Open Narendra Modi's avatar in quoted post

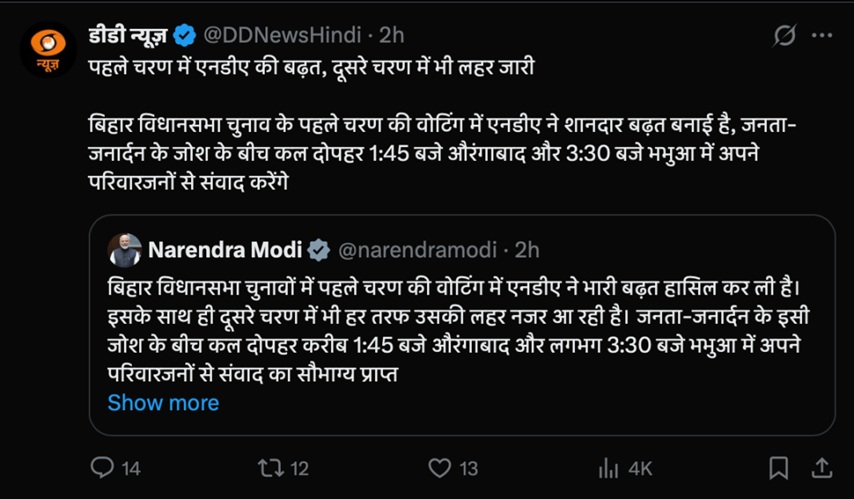(x=123, y=249)
